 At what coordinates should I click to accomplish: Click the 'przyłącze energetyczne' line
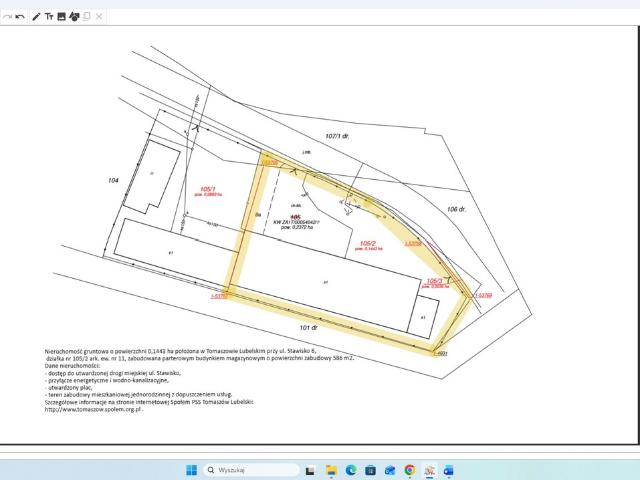[107, 380]
